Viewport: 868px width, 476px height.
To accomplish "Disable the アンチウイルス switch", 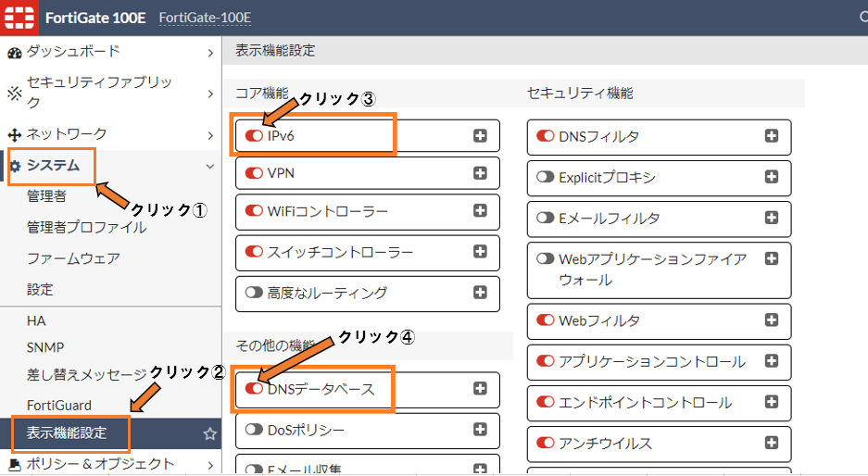I will pos(546,443).
